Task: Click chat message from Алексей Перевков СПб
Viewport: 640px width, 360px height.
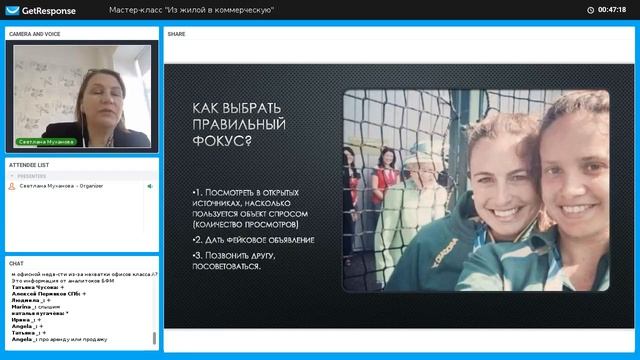Action: (x=49, y=294)
